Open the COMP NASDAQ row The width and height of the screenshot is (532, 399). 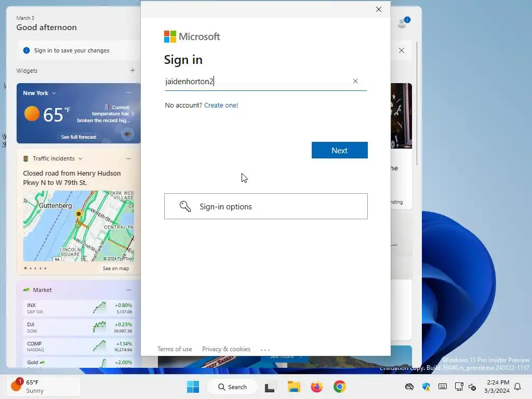pos(79,347)
